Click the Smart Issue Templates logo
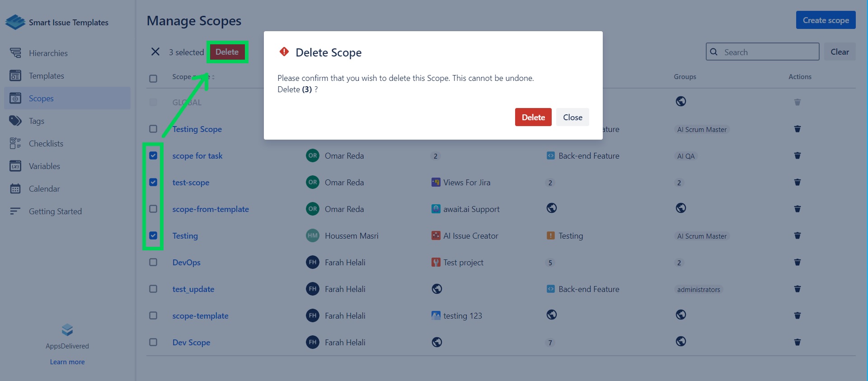868x381 pixels. click(15, 22)
